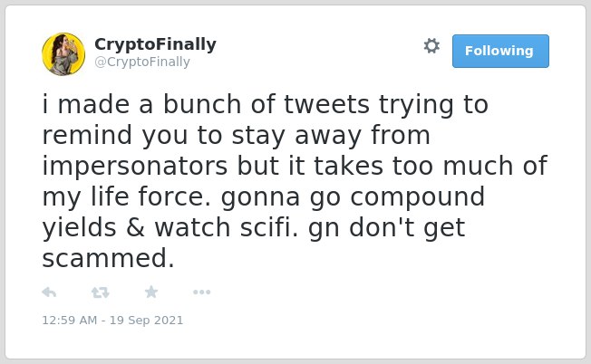591x364 pixels.
Task: Click the word "tweets" in first line
Action: [326, 104]
